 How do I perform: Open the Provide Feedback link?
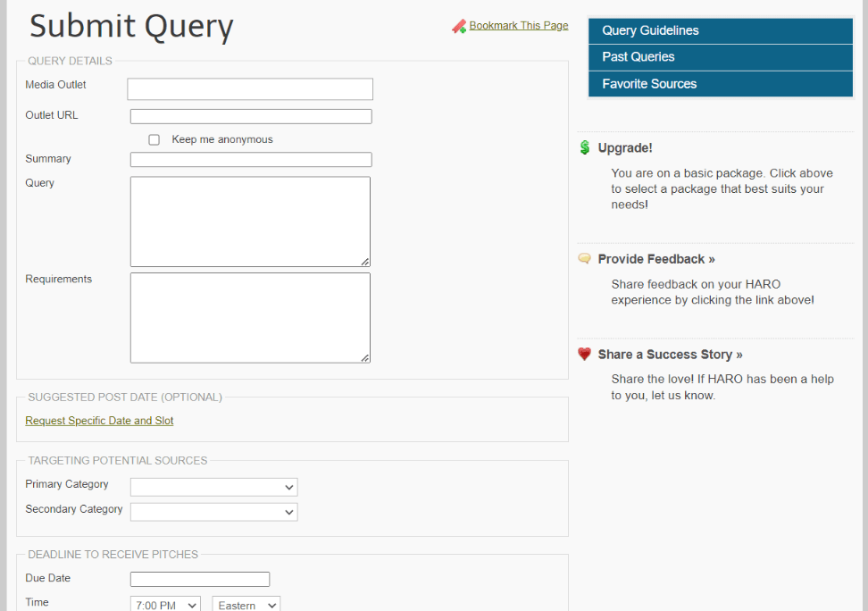coord(656,259)
